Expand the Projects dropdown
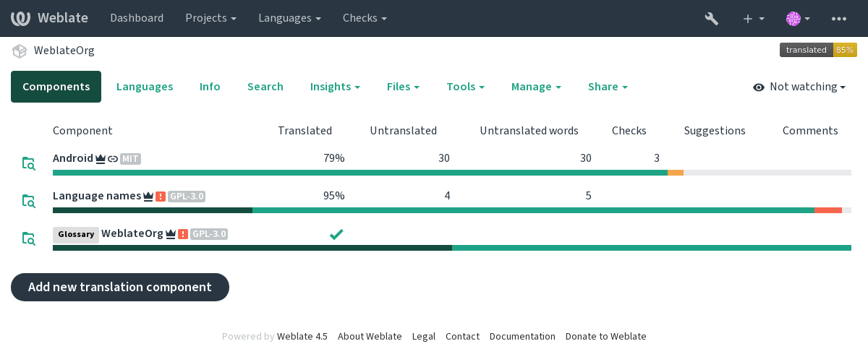 [210, 18]
